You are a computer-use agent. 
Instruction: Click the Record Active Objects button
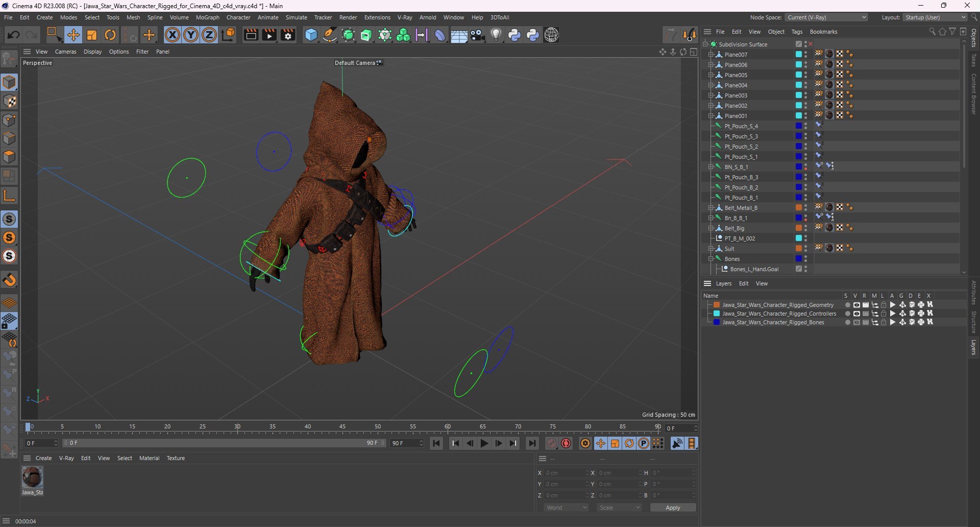tap(552, 443)
